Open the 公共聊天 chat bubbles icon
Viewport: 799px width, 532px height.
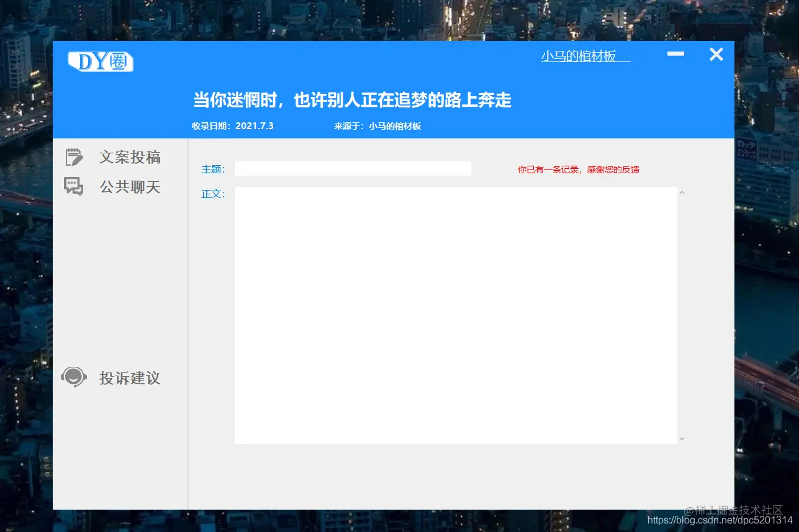(x=73, y=186)
